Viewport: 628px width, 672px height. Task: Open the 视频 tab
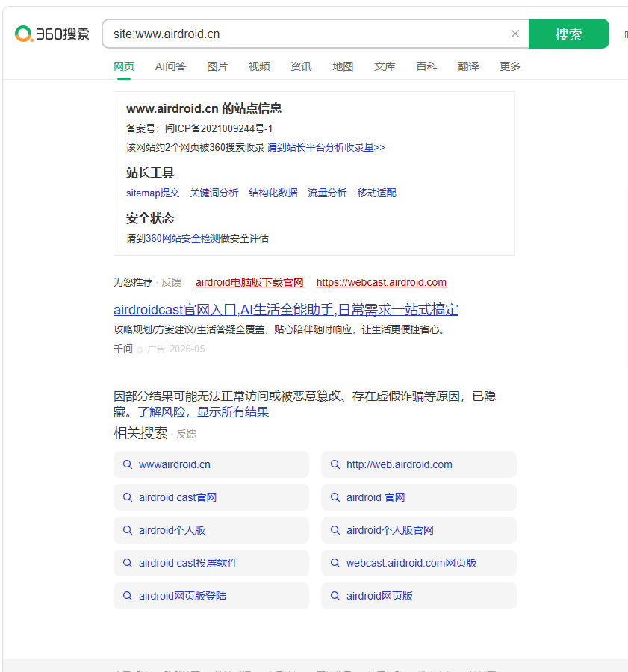(259, 67)
